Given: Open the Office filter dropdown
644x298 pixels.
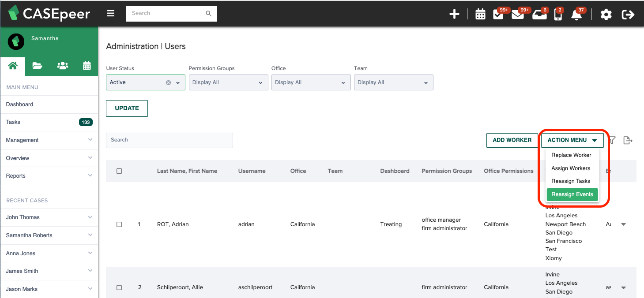Looking at the screenshot, I should pos(311,82).
